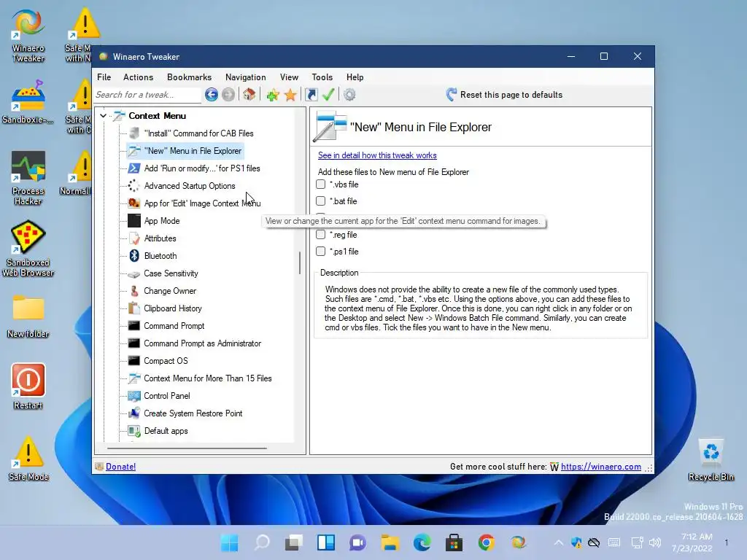
Task: Open Microsoft Store from the taskbar
Action: coord(454,542)
